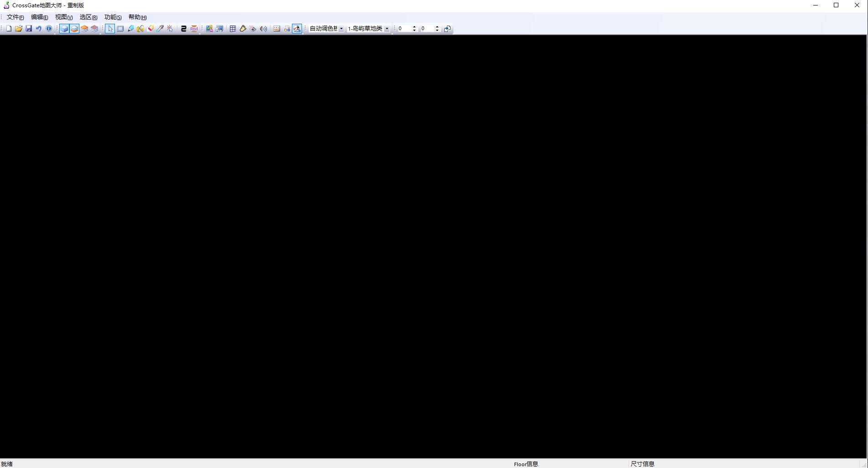The image size is (868, 468).
Task: Click the orange dotted panel icon
Action: (x=277, y=28)
